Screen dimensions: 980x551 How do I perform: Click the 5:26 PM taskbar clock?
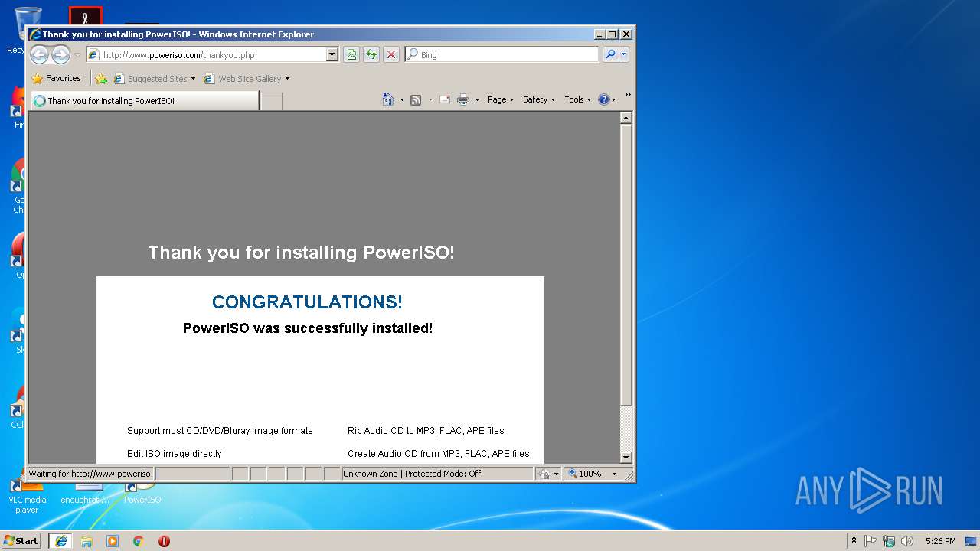point(940,541)
